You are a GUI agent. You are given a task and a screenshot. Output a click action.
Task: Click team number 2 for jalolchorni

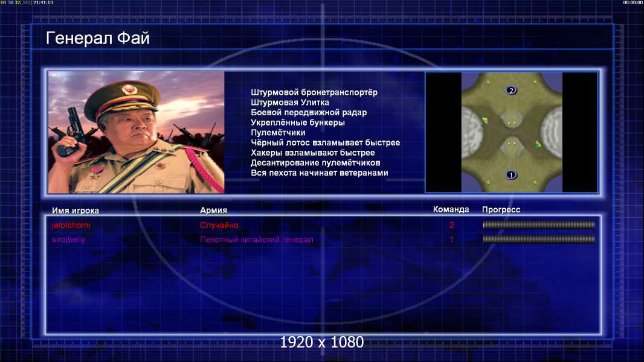coord(452,225)
